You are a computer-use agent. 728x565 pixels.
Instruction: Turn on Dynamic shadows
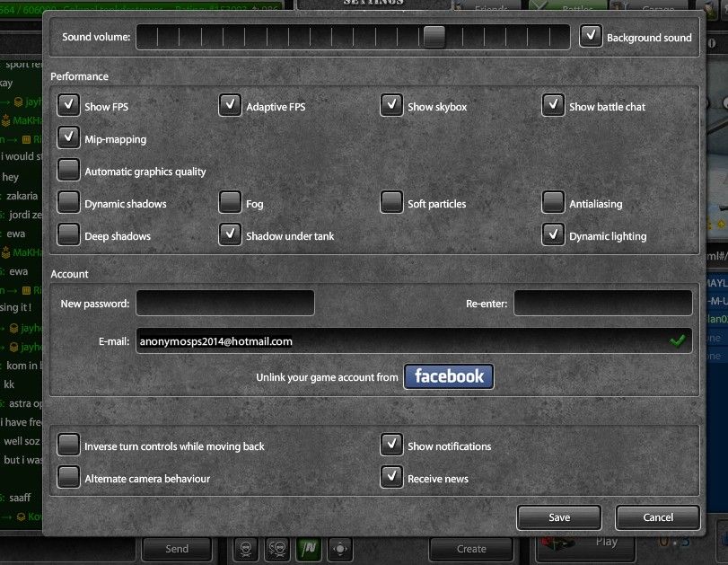pos(69,203)
